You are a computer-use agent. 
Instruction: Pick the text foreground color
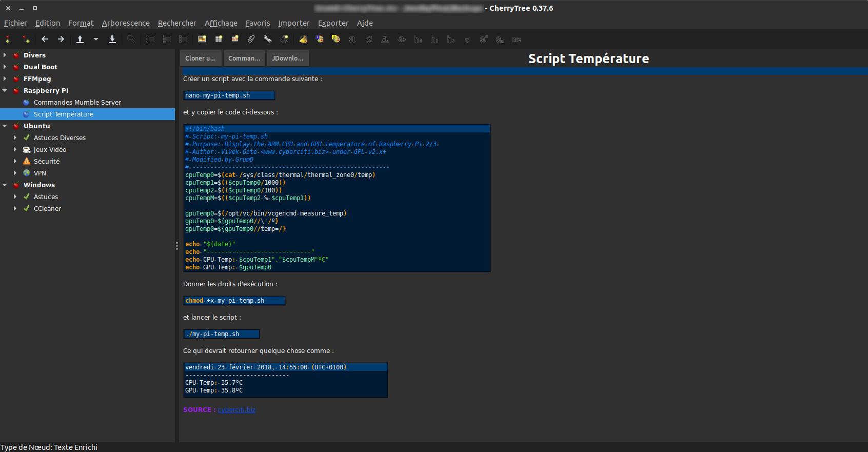coord(320,40)
